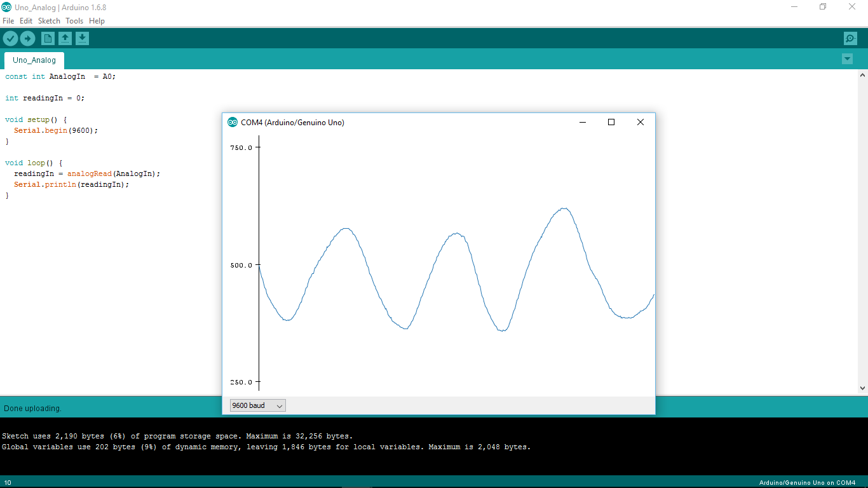Click the Arduino logo in IDE title bar
The width and height of the screenshot is (868, 488).
tap(6, 7)
